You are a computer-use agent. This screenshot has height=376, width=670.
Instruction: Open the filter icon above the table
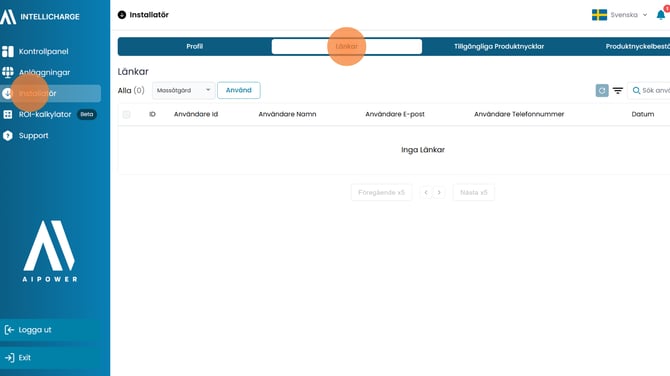pyautogui.click(x=617, y=91)
